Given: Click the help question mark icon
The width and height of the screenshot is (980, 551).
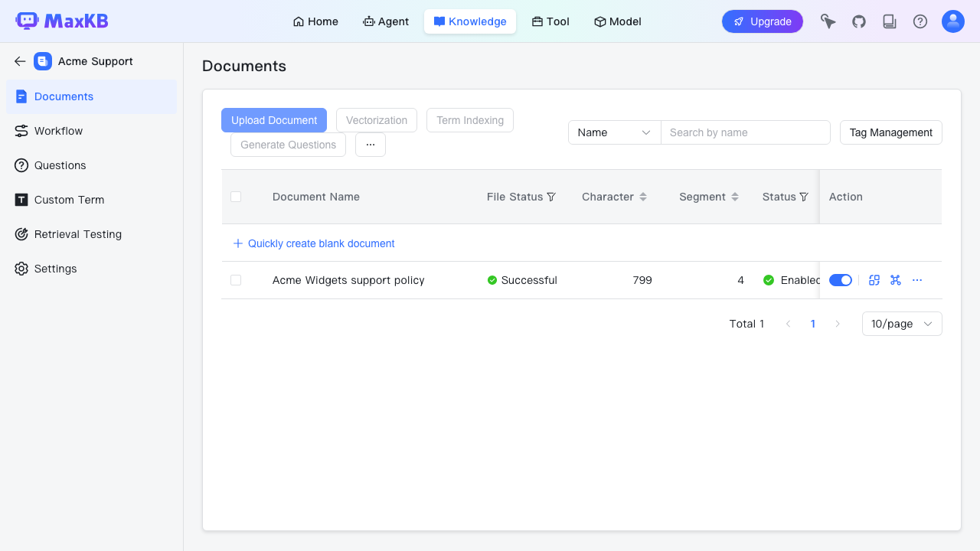Looking at the screenshot, I should 920,21.
